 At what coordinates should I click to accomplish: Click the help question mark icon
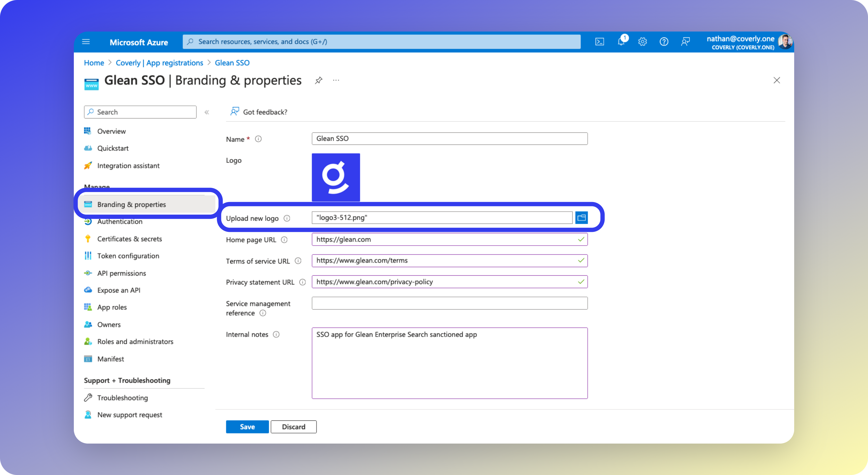click(x=664, y=42)
